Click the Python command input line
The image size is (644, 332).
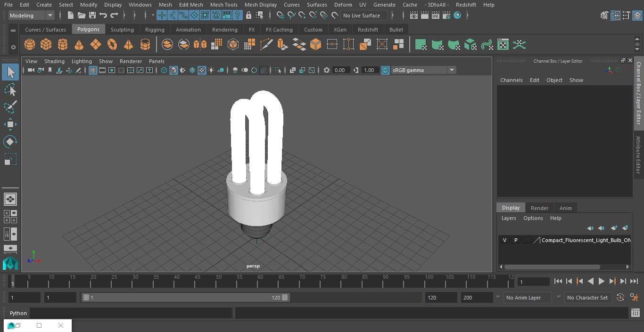click(x=131, y=313)
